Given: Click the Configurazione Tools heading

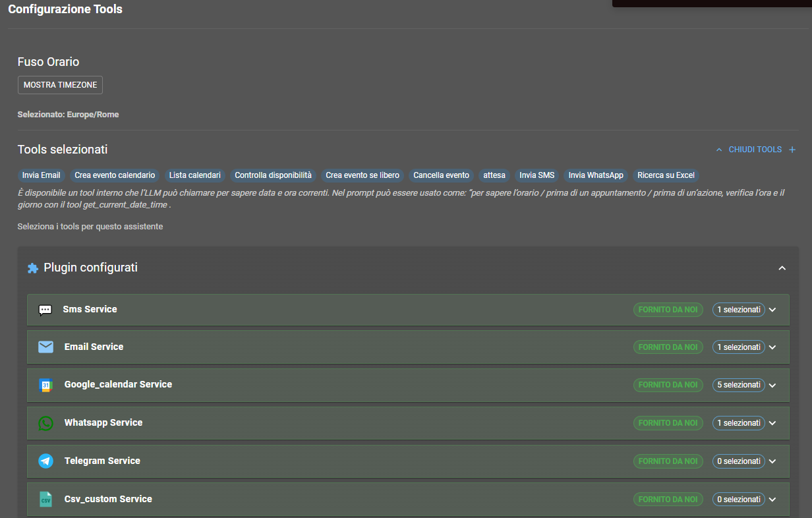Looking at the screenshot, I should click(65, 9).
